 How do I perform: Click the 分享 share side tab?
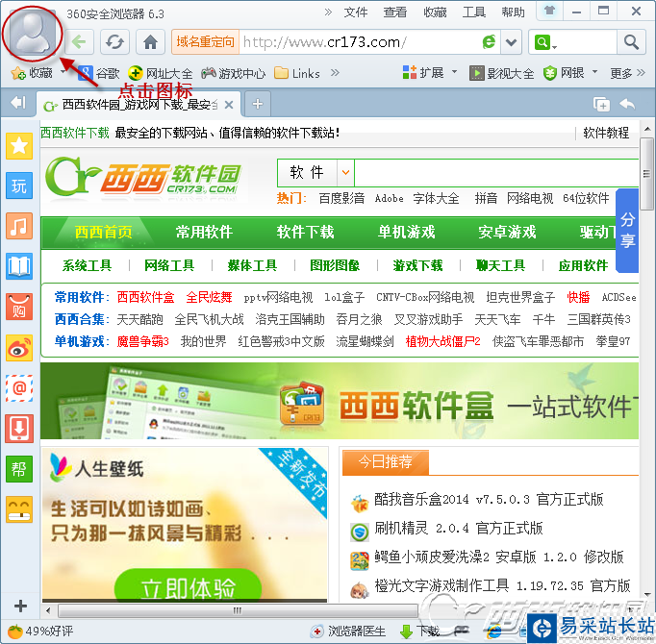tap(627, 230)
